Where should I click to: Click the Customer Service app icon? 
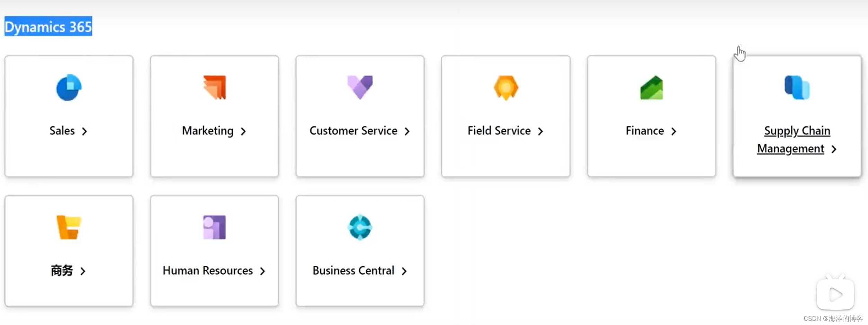359,88
